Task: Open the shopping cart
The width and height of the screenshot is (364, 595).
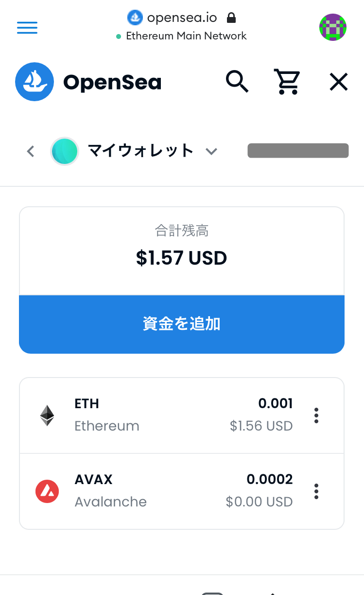Action: 287,81
